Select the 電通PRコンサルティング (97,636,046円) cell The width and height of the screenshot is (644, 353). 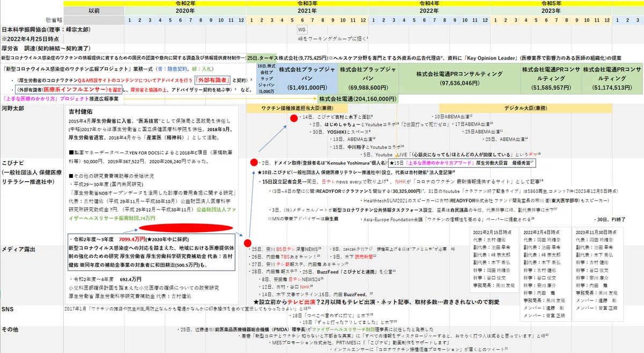(x=459, y=78)
